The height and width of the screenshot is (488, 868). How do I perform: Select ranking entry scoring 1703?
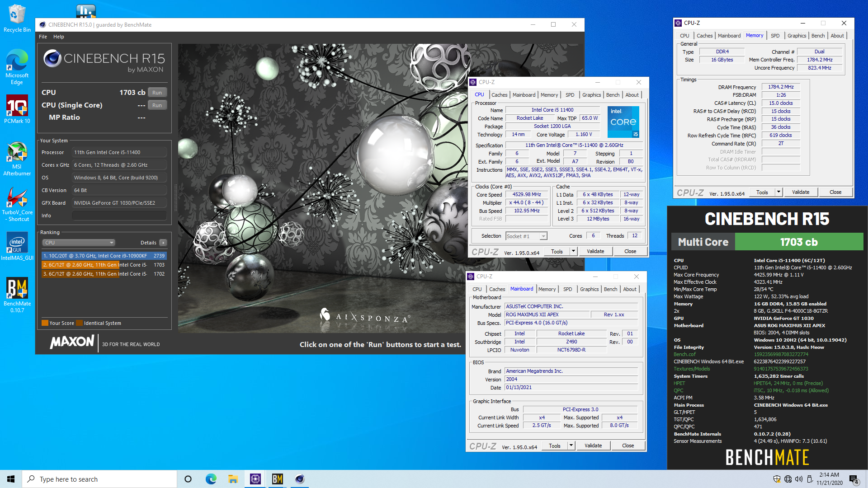point(104,265)
